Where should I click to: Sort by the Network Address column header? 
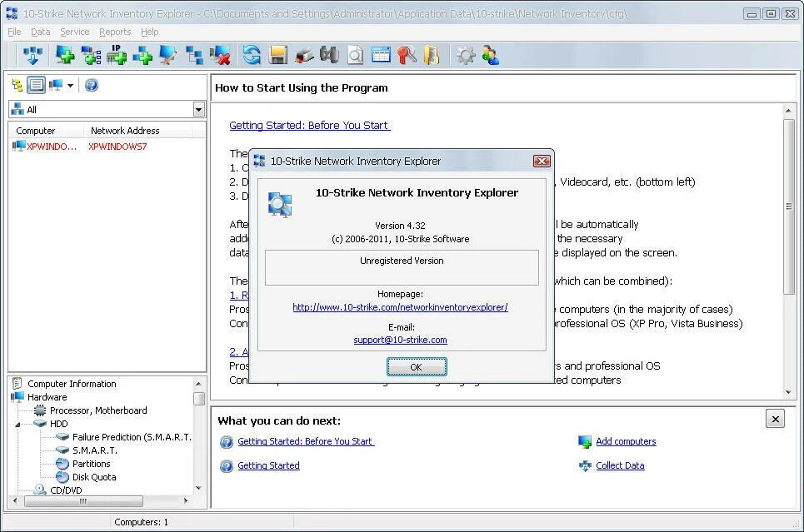point(138,131)
